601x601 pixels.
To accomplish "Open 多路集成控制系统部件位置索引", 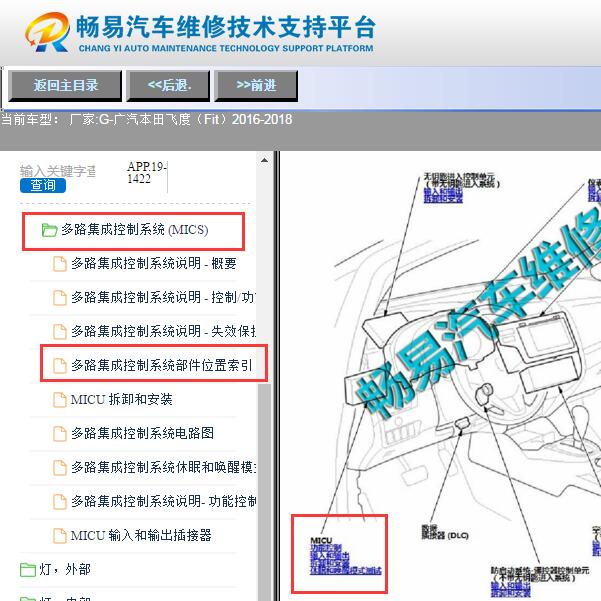I will (x=162, y=365).
